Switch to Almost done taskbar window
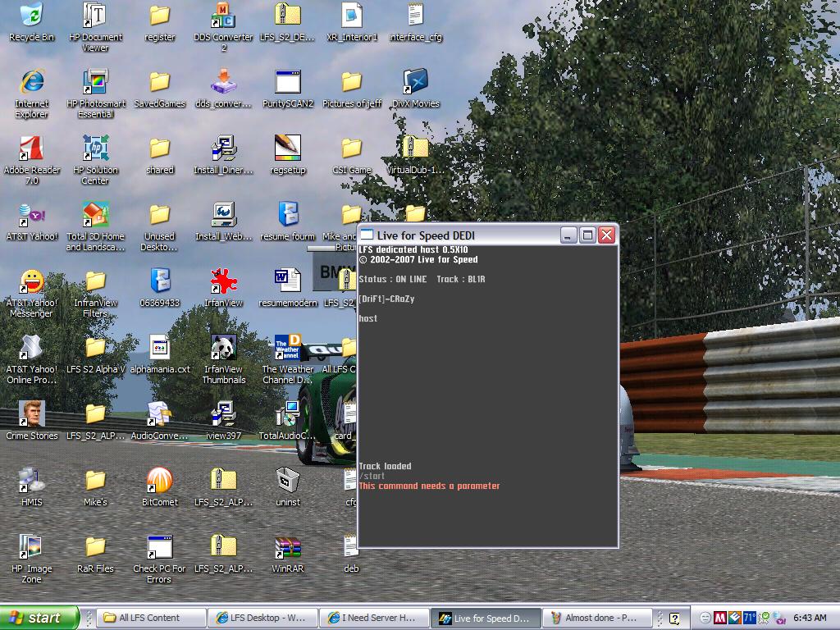The height and width of the screenshot is (630, 840). tap(597, 618)
